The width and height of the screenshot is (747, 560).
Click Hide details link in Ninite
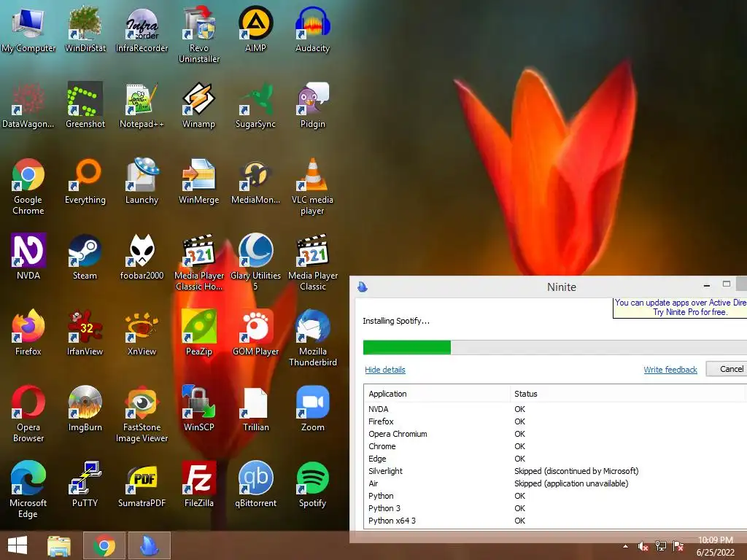pyautogui.click(x=385, y=370)
